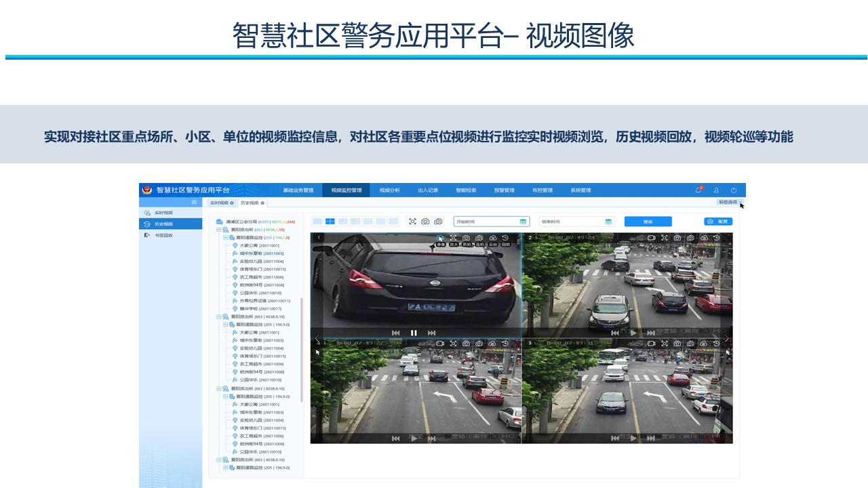Collapse 夏阳道路监控 [205 | 196.0.0] tree node
Screen dimensions: 868x488
tap(226, 238)
